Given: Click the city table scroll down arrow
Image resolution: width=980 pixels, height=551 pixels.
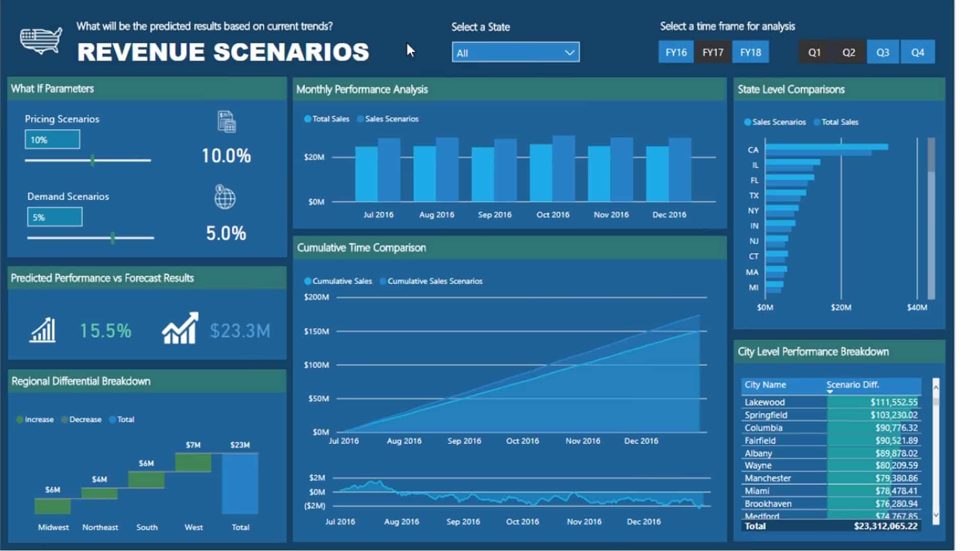Looking at the screenshot, I should pos(936,515).
